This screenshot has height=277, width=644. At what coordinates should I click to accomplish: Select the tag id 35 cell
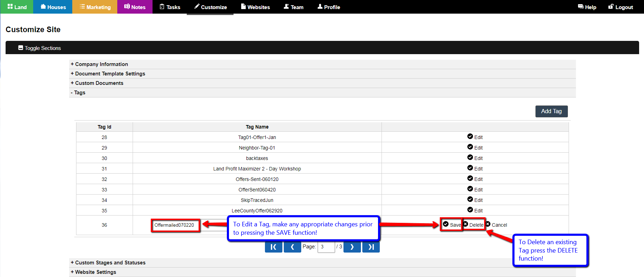[104, 210]
